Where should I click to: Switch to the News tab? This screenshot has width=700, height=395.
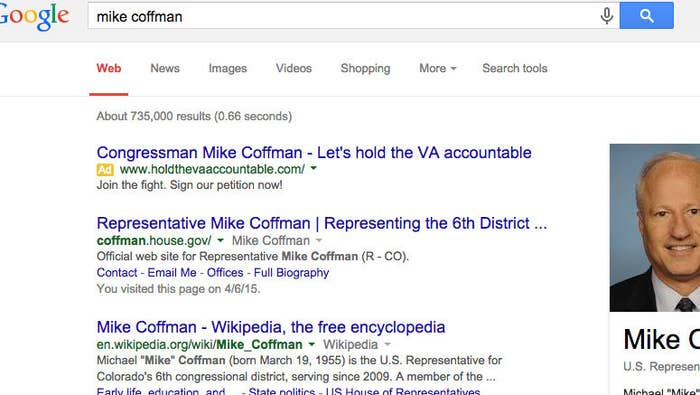coord(165,68)
